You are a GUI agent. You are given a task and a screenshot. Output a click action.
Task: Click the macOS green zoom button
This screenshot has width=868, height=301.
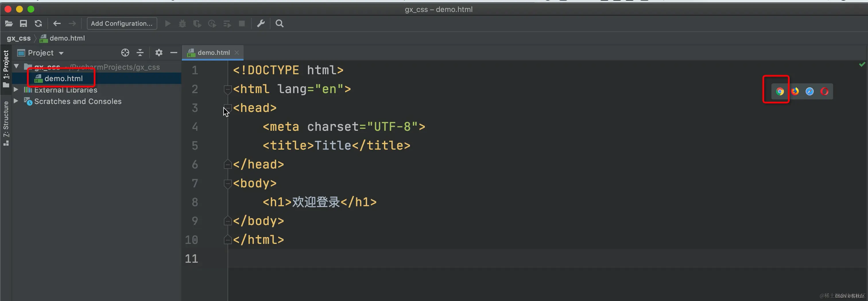pyautogui.click(x=31, y=9)
